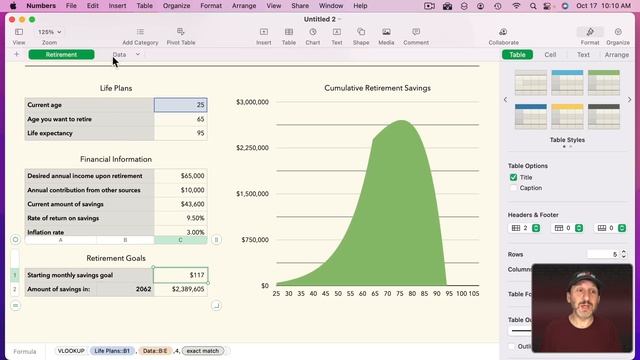Select the Table inspector tab
The image size is (640, 360).
click(x=517, y=54)
